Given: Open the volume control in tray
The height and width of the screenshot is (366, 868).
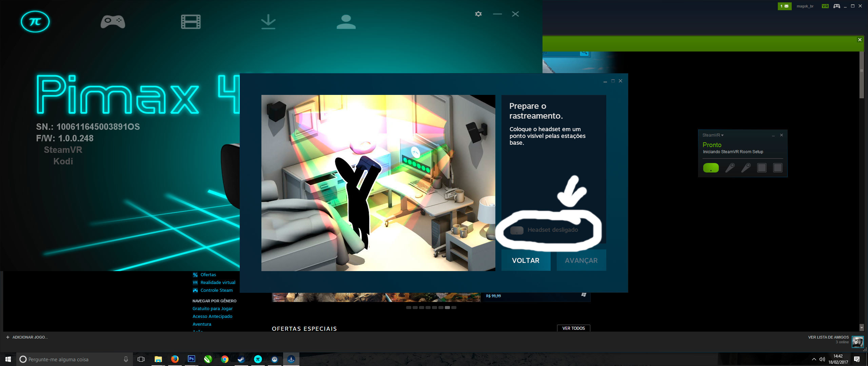Looking at the screenshot, I should (x=822, y=359).
